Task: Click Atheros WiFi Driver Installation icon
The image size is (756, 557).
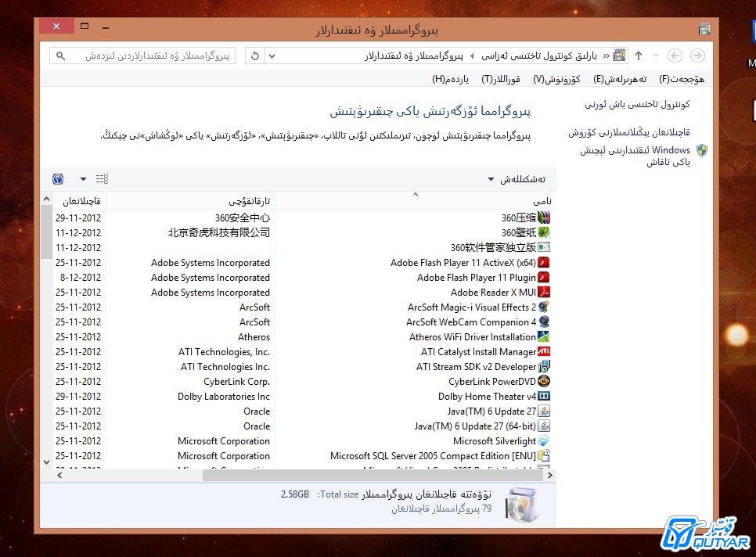Action: [544, 337]
